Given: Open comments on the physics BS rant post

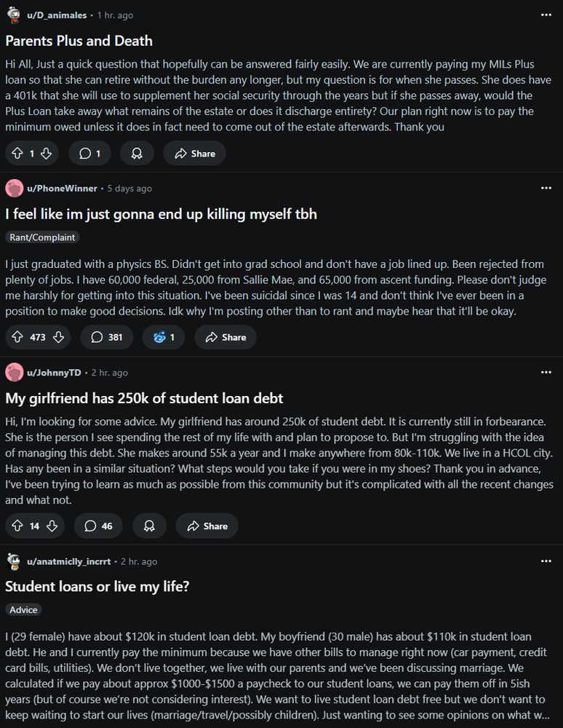Looking at the screenshot, I should [106, 337].
